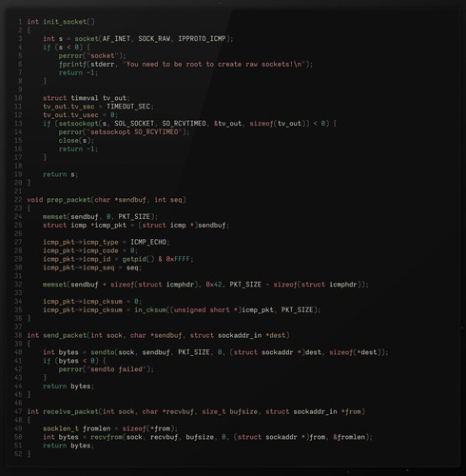This screenshot has width=466, height=476.
Task: Click 0x42 on line 32
Action: pos(214,285)
